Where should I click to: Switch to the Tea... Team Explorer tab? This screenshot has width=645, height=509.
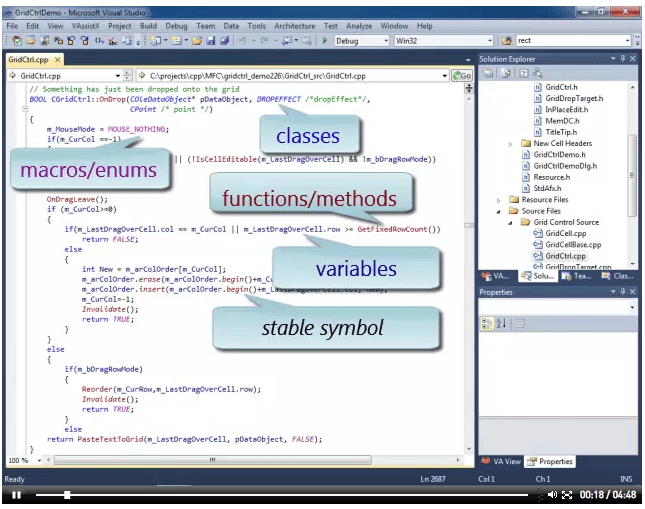coord(577,276)
